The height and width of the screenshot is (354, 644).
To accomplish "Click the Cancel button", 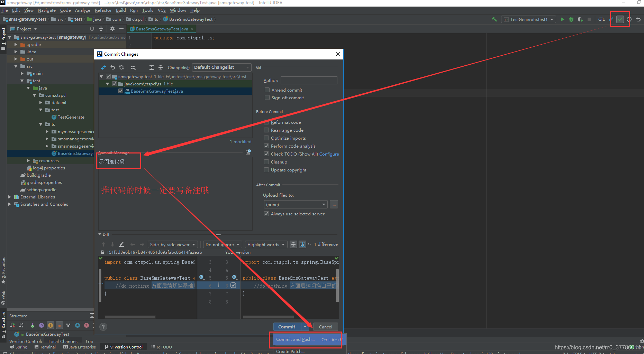I will point(325,327).
